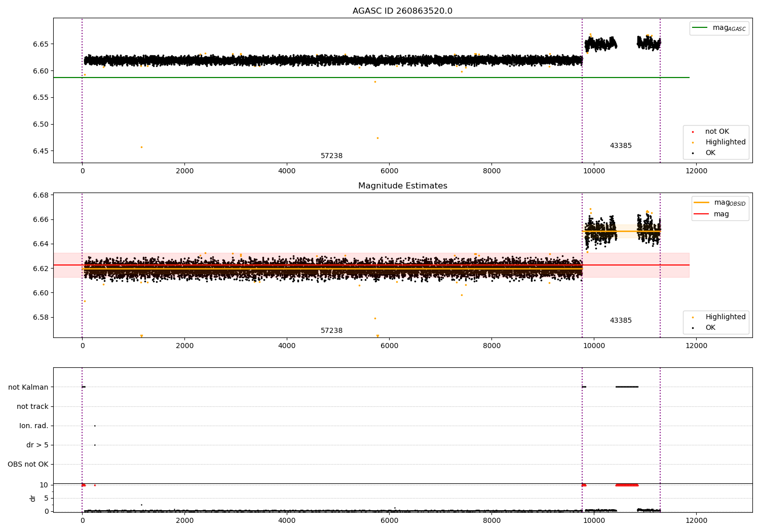Click the long red dr marker segment
The height and width of the screenshot is (532, 760).
pos(627,485)
